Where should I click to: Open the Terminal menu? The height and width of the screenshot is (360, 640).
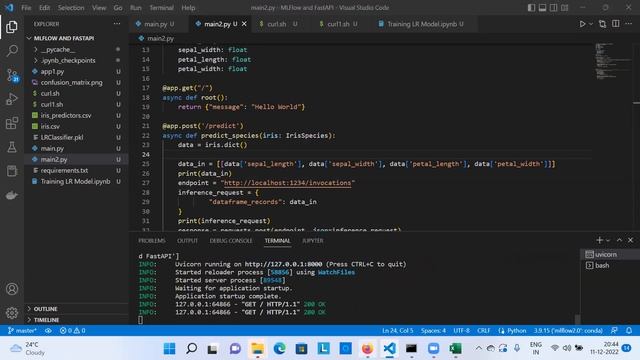pyautogui.click(x=161, y=8)
